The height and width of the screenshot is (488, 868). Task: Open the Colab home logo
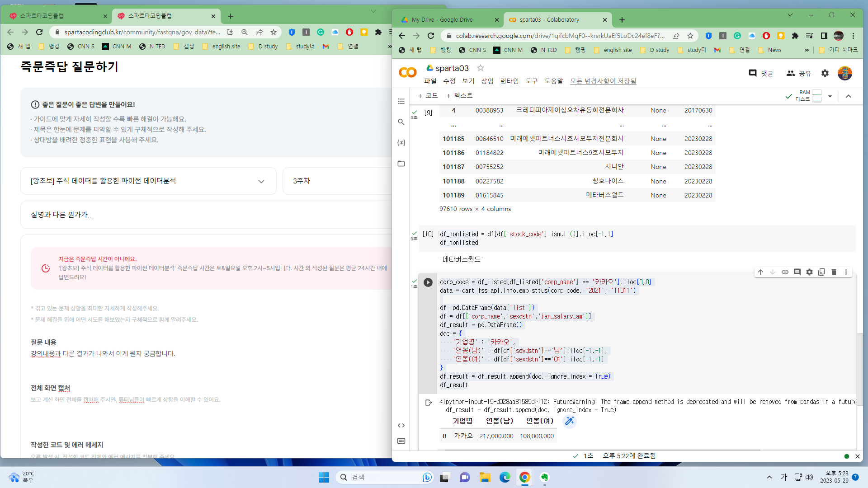tap(408, 72)
